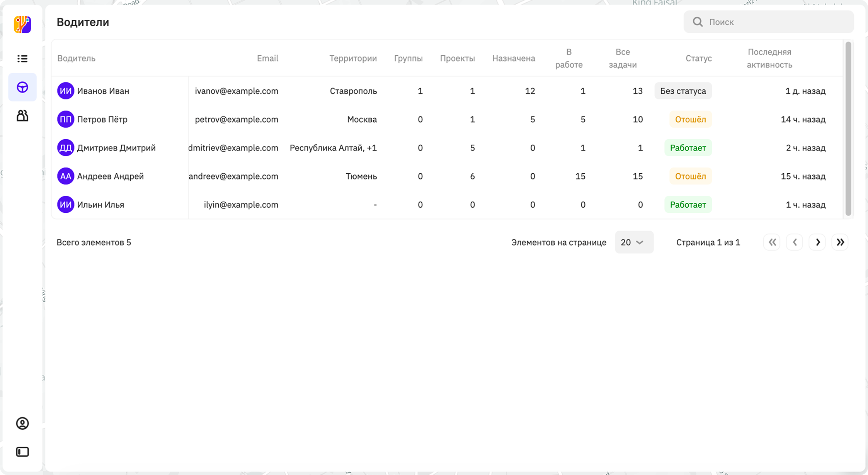
Task: Sort by Территории column header
Action: [353, 58]
